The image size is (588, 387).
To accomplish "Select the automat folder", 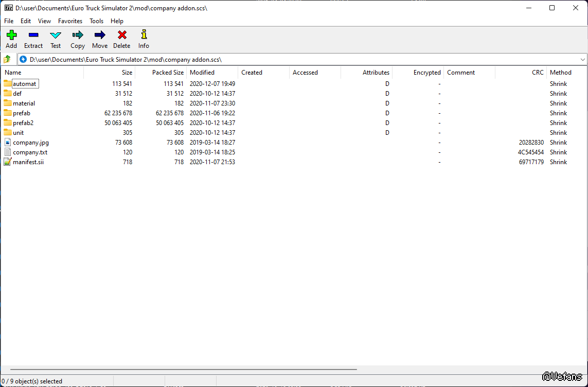I will pyautogui.click(x=25, y=84).
